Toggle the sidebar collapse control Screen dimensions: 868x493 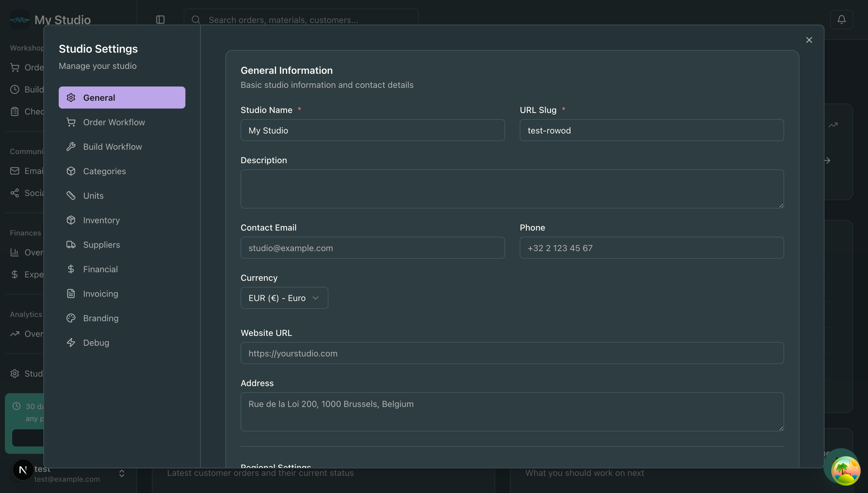(x=160, y=20)
